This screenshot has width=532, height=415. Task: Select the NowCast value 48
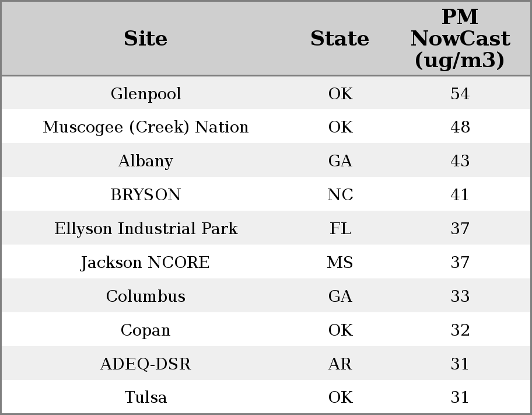460,127
